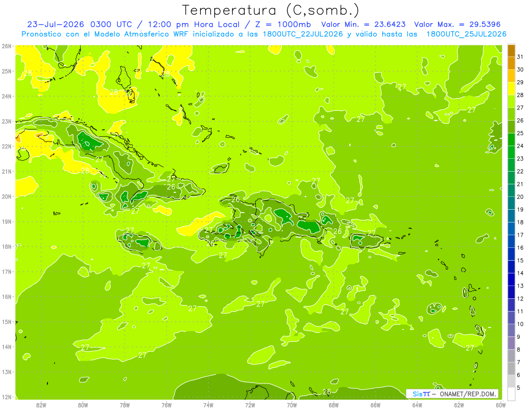Image resolution: width=532 pixels, height=411 pixels.
Task: Pick the amber swatch between 29 and 30
Action: tap(511, 76)
